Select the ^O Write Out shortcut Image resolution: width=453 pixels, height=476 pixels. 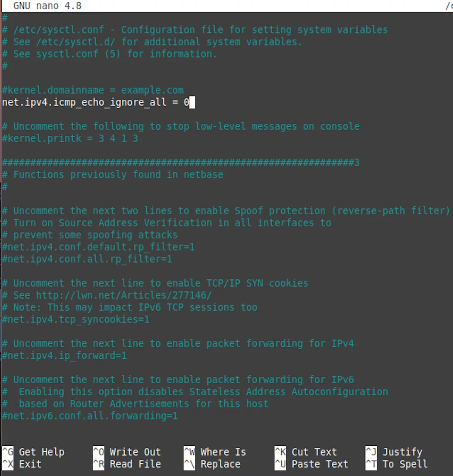[127, 452]
